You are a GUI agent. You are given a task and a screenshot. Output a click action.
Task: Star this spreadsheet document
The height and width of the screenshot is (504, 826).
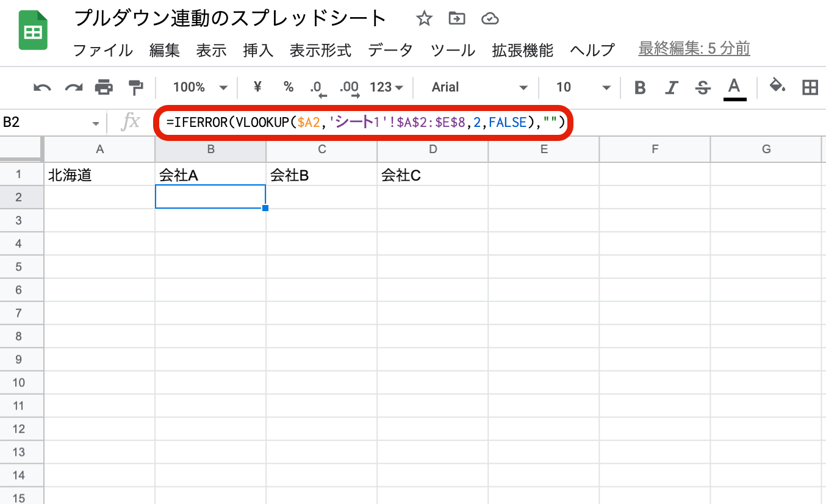424,19
